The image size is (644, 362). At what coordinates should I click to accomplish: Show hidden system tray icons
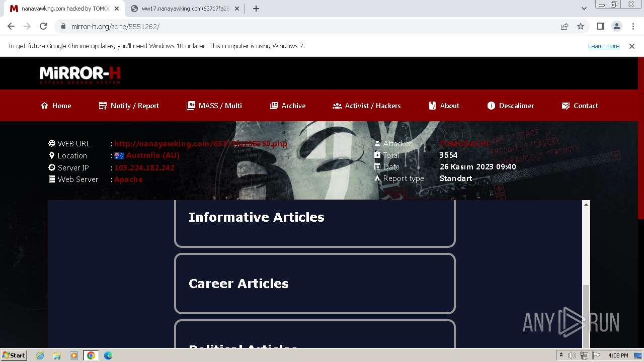coord(561,355)
